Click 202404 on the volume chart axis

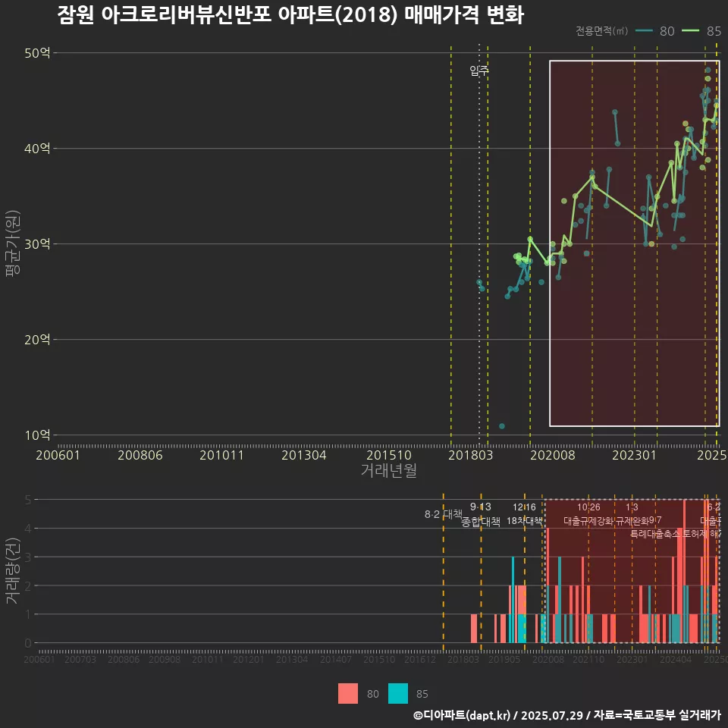point(676,659)
